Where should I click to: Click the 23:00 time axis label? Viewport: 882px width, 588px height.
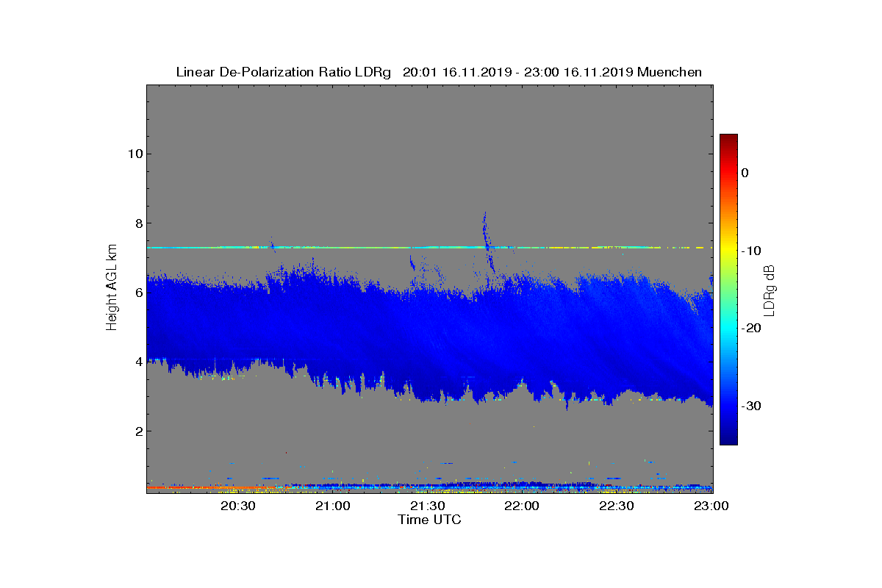pos(712,506)
